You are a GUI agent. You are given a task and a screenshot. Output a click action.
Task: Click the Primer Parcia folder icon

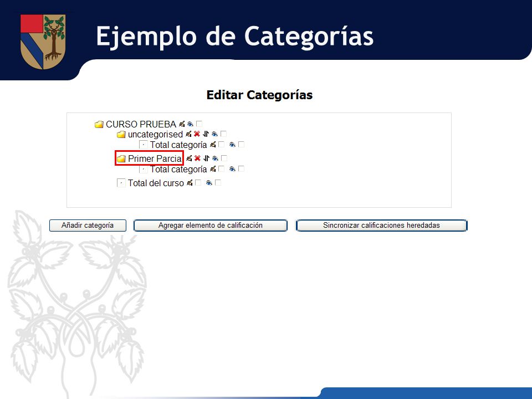click(x=121, y=159)
